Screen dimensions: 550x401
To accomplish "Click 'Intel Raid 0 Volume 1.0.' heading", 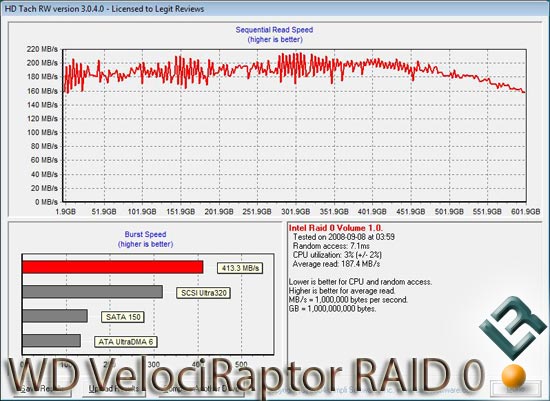I will click(336, 228).
